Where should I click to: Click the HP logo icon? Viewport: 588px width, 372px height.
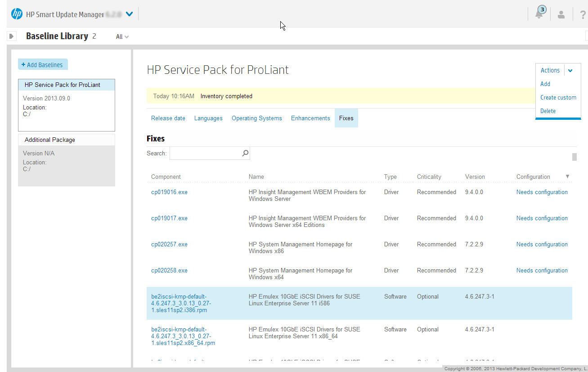point(17,14)
